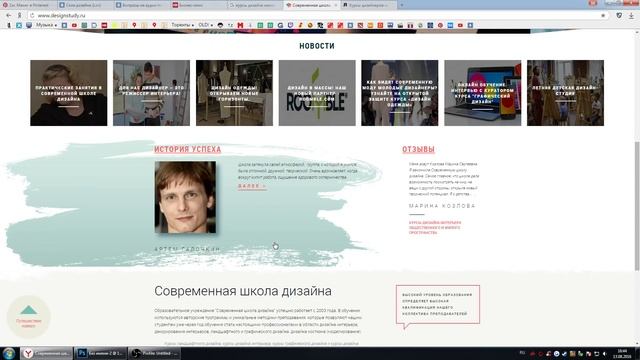Switch to the last browser tab
This screenshot has height=360, width=640.
tap(368, 5)
